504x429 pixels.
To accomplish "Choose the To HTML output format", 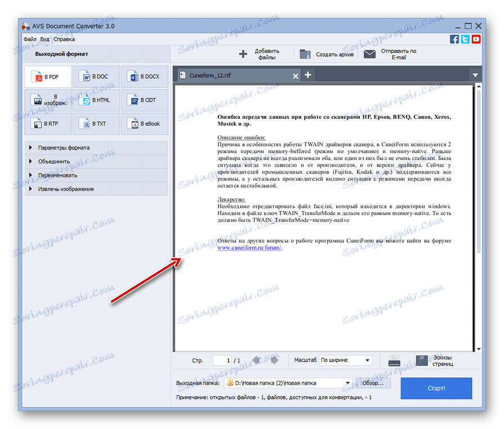I will [x=96, y=100].
